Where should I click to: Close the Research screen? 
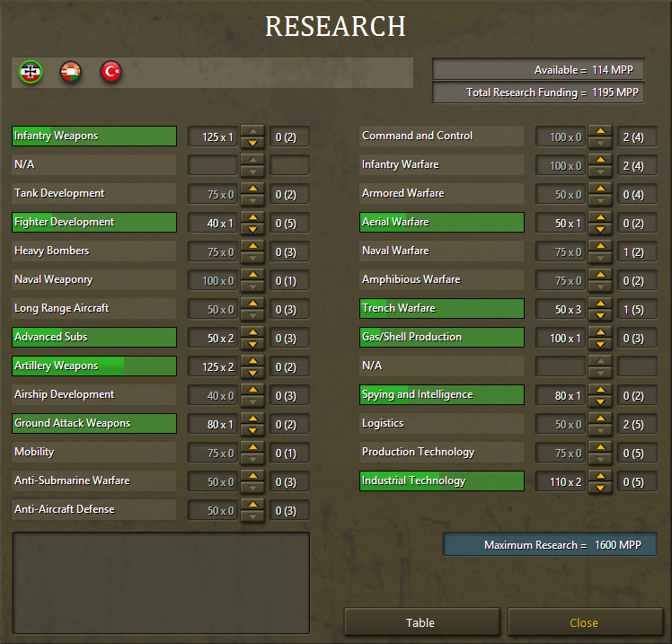click(585, 622)
